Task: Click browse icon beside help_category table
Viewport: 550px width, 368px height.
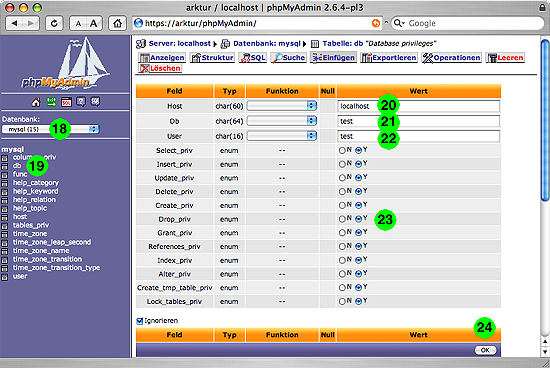Action: coord(5,183)
